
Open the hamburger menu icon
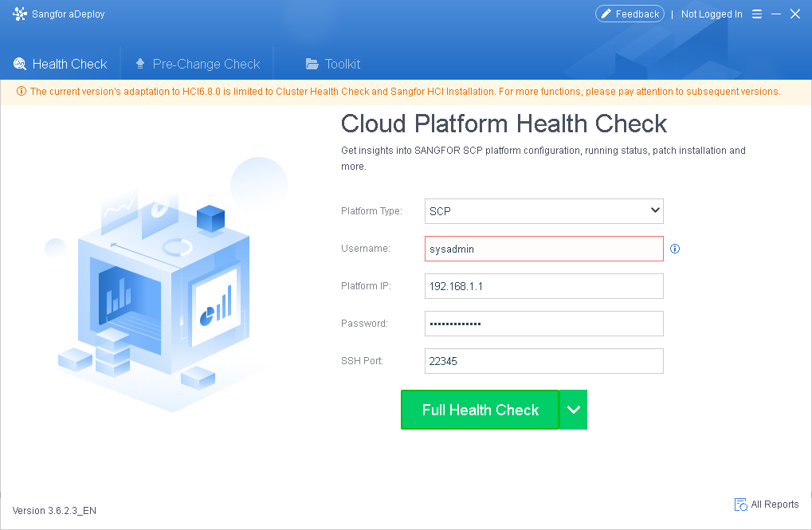(x=756, y=14)
